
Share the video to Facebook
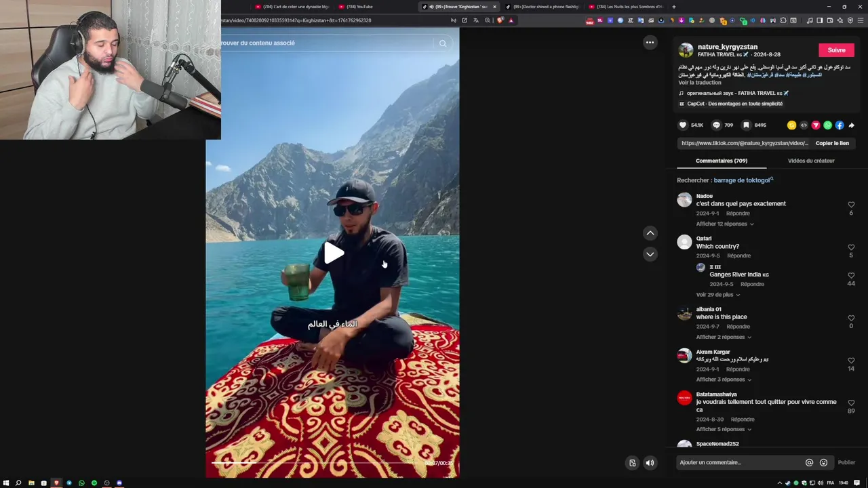(x=840, y=125)
